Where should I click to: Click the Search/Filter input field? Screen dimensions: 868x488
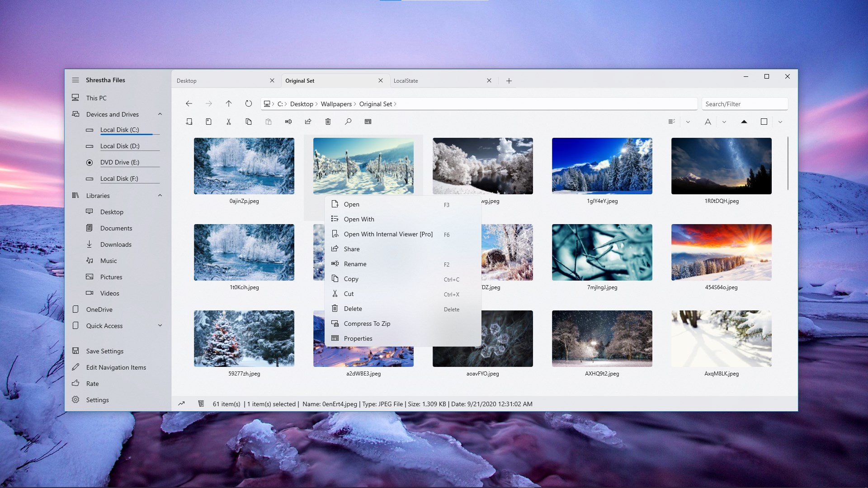click(x=744, y=104)
